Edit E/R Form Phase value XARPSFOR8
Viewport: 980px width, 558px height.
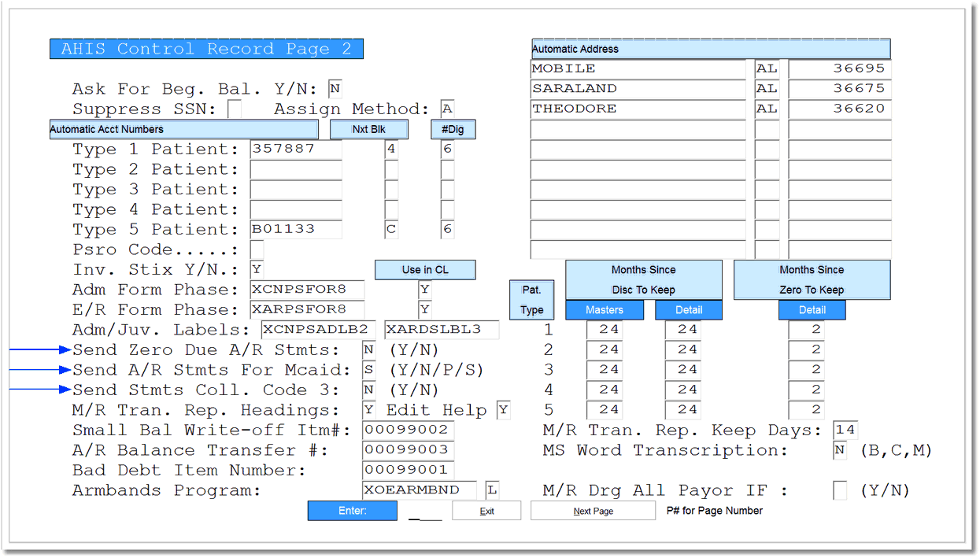pos(308,310)
